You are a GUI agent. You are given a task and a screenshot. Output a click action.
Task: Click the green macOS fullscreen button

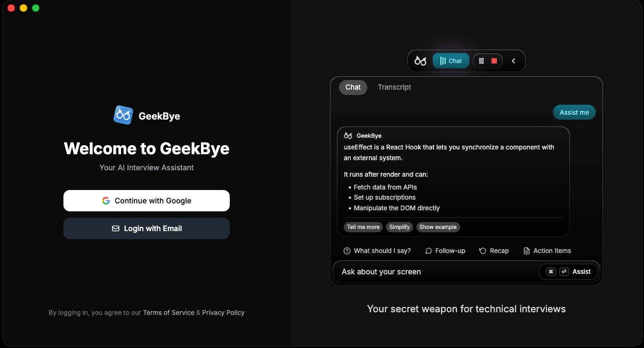tap(36, 8)
